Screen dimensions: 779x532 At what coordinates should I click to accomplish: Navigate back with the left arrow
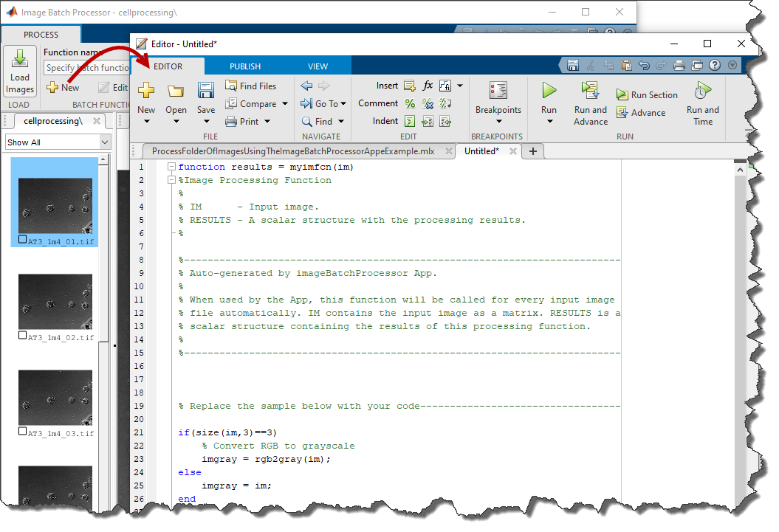(306, 86)
